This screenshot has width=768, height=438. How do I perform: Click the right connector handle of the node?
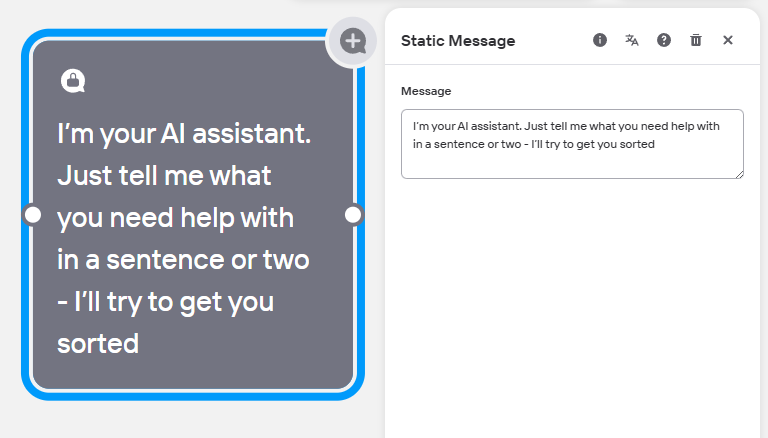point(353,215)
